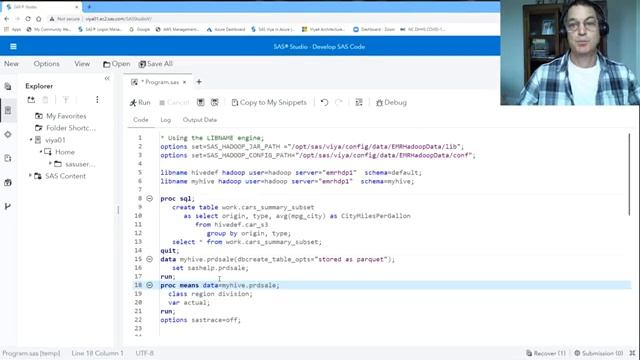Reload the browser page
640x360 pixels.
pyautogui.click(x=28, y=19)
